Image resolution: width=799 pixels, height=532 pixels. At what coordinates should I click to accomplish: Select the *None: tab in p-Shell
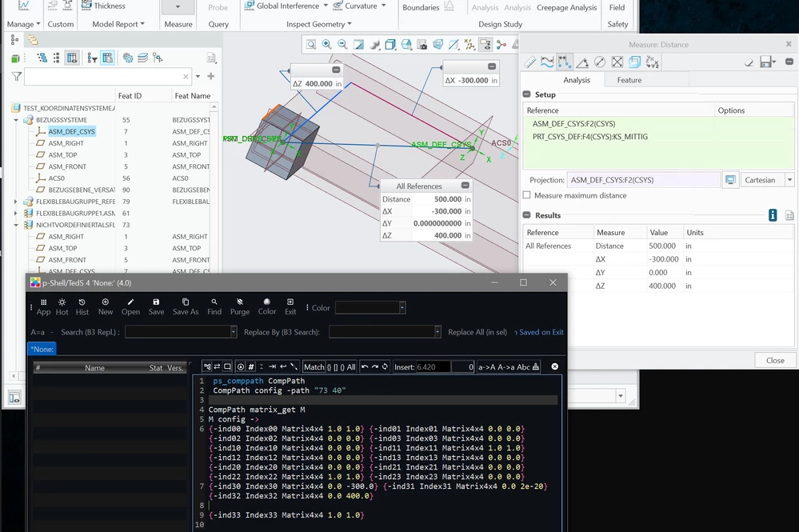[42, 349]
